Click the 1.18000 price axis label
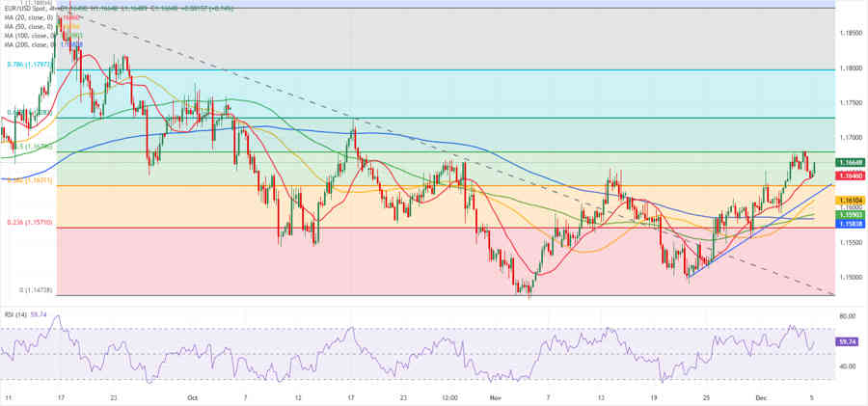The image size is (868, 406). click(x=850, y=68)
